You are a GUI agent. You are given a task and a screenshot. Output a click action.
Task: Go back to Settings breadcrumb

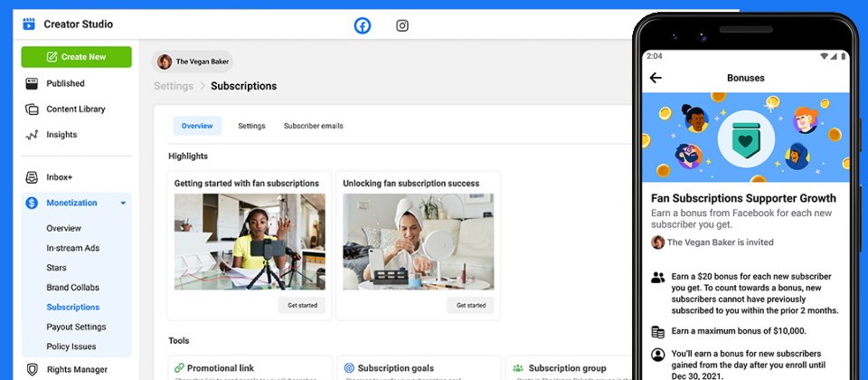click(x=174, y=86)
